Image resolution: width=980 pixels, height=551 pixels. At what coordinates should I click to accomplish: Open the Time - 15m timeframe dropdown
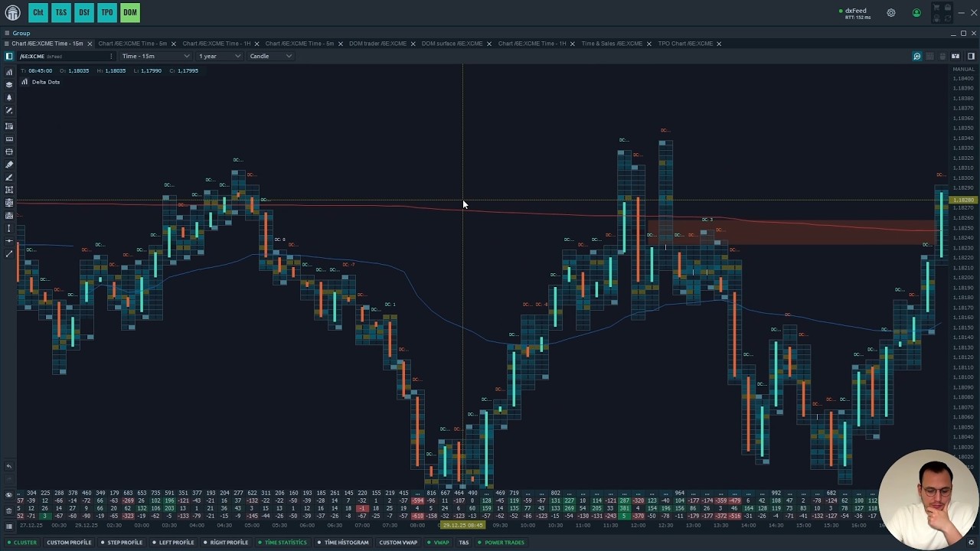(x=155, y=56)
